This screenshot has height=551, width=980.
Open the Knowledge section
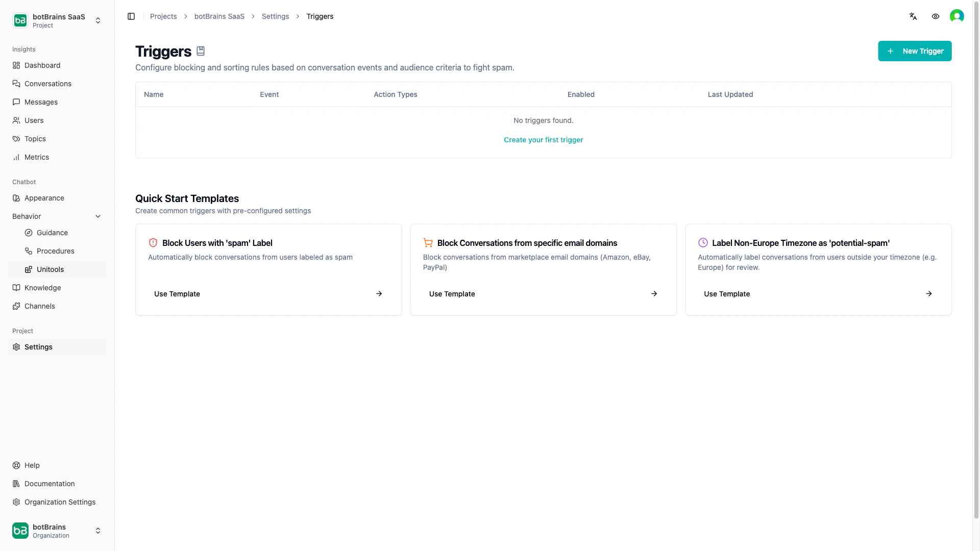pos(42,287)
